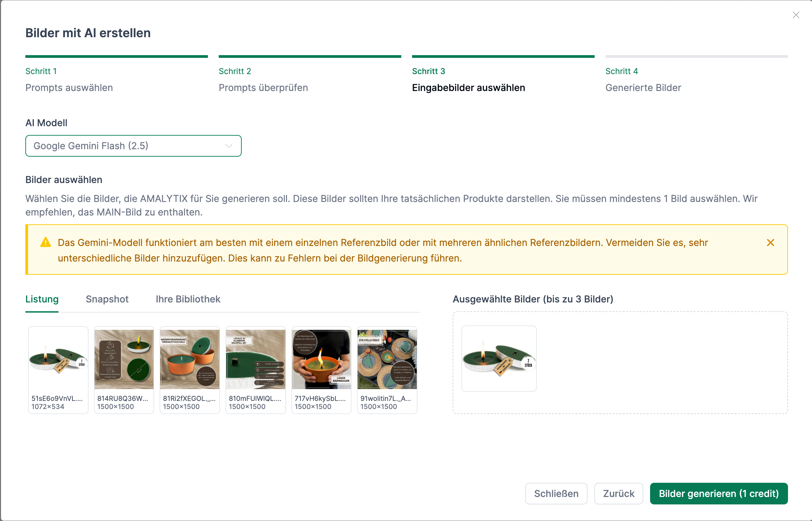This screenshot has width=812, height=521.
Task: Dismiss the yellow Gemini warning banner
Action: [770, 243]
